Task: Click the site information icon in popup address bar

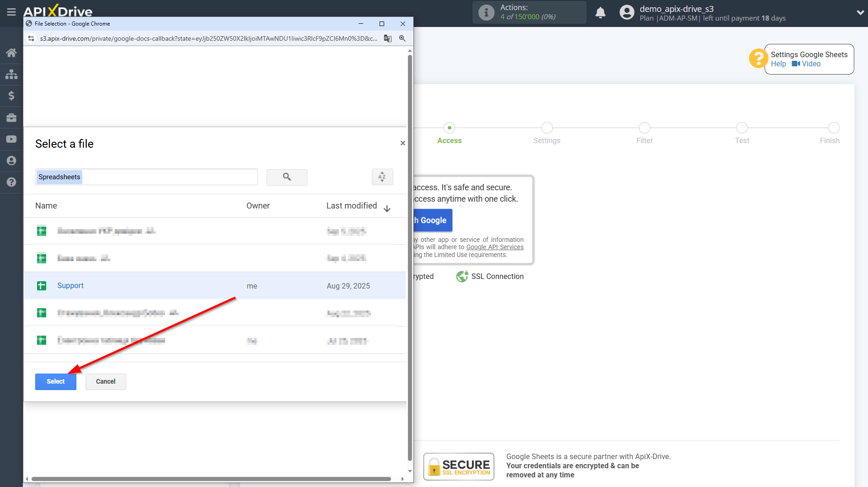Action: click(x=31, y=38)
